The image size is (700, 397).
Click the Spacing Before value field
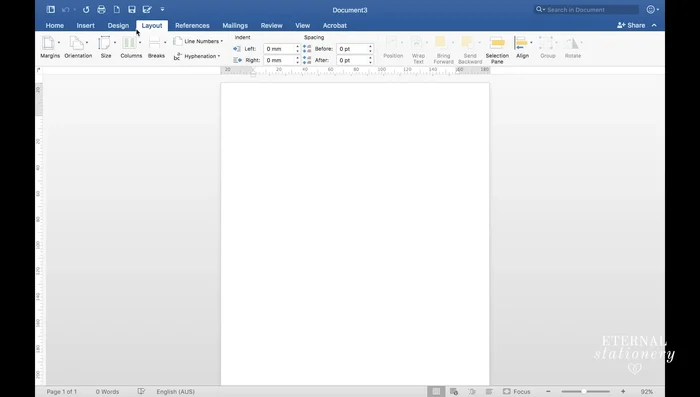coord(352,49)
